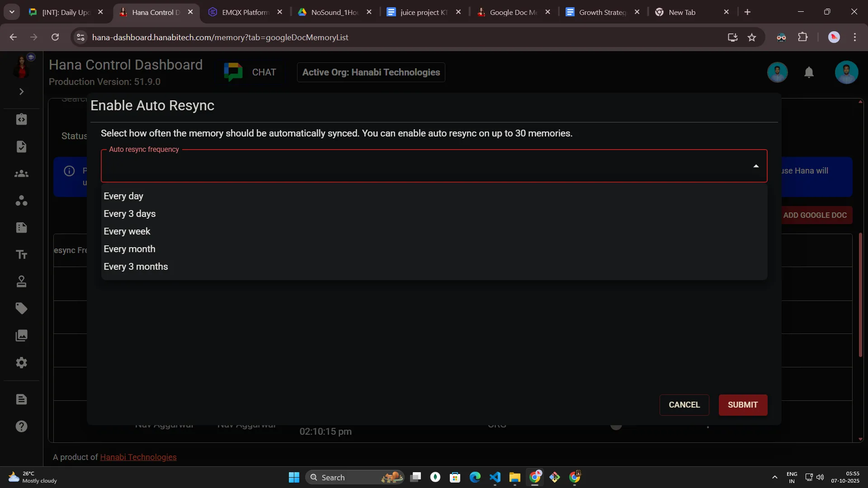Open the text format sidebar icon
The height and width of the screenshot is (488, 868).
(21, 255)
